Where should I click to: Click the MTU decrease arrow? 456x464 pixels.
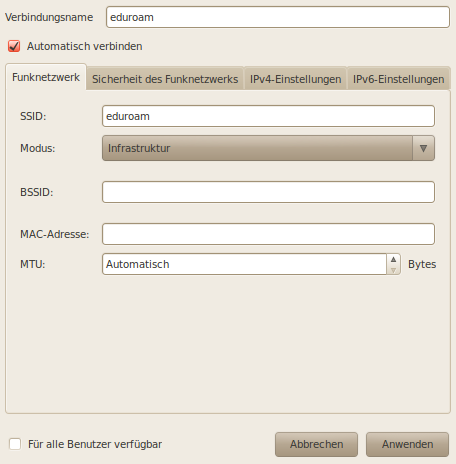pos(393,270)
